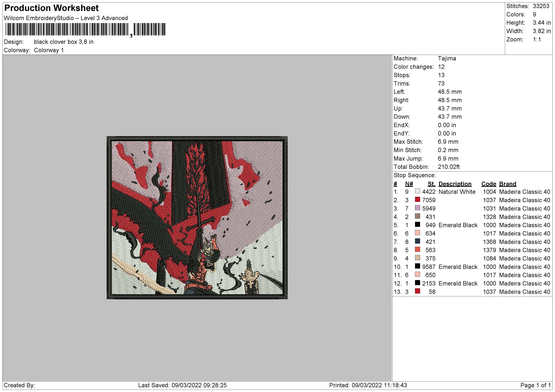Click stitch count 9587 in row 10
555x392 pixels.
pos(429,267)
